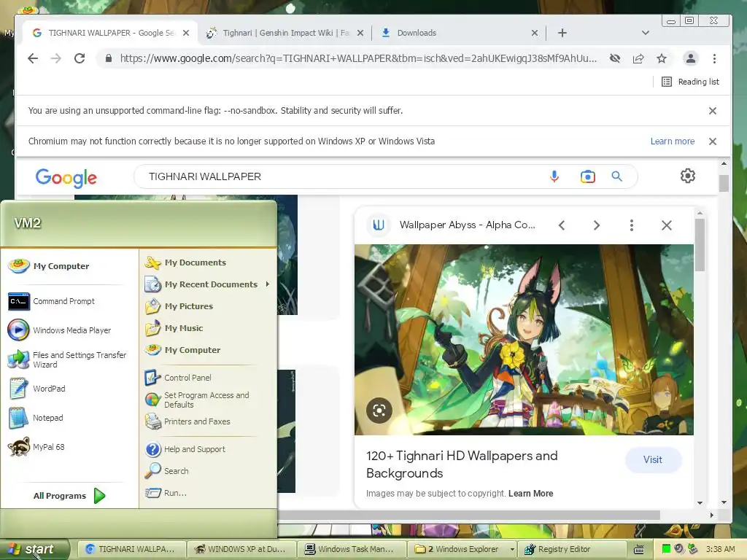Expand My Recent Documents submenu
747x560 pixels.
(x=207, y=284)
